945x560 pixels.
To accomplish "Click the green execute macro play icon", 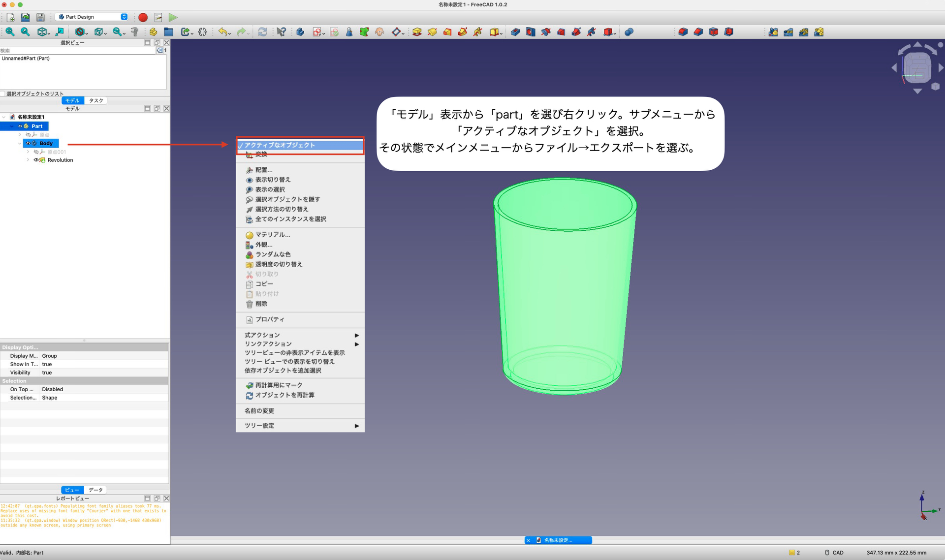I will [173, 17].
